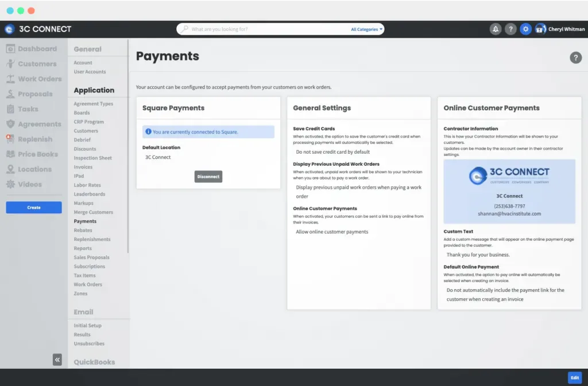This screenshot has width=588, height=386.
Task: Open Customers in the Application settings list
Action: pyautogui.click(x=86, y=131)
